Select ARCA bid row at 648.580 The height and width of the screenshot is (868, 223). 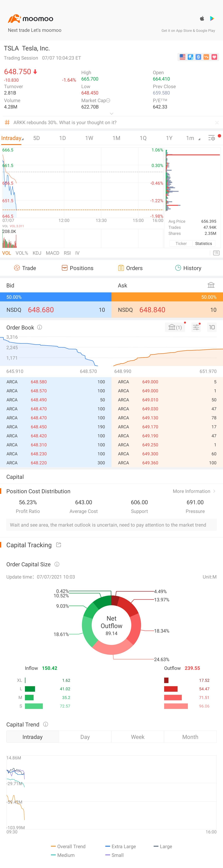point(56,382)
